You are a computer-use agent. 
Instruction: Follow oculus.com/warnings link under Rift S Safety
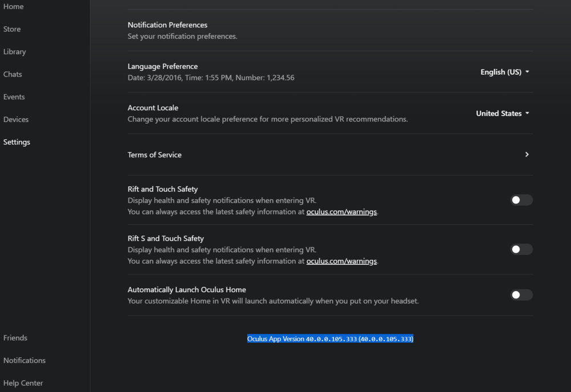[x=341, y=261]
